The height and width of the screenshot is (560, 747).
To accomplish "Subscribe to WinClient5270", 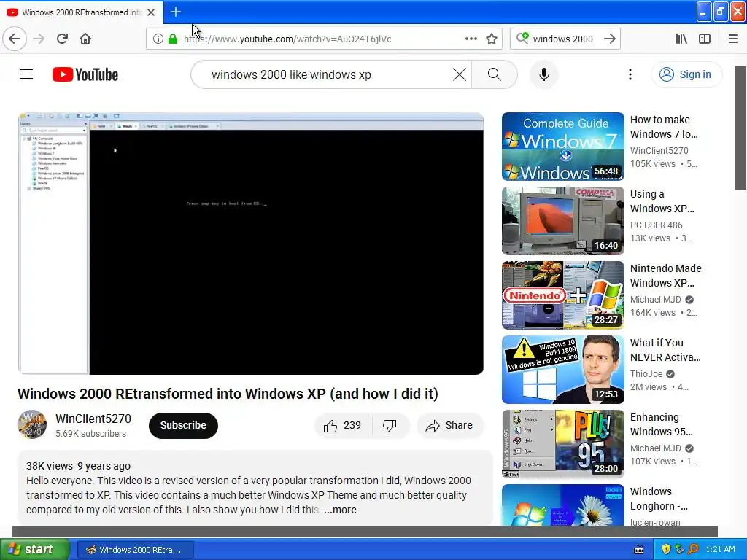I will click(x=183, y=425).
